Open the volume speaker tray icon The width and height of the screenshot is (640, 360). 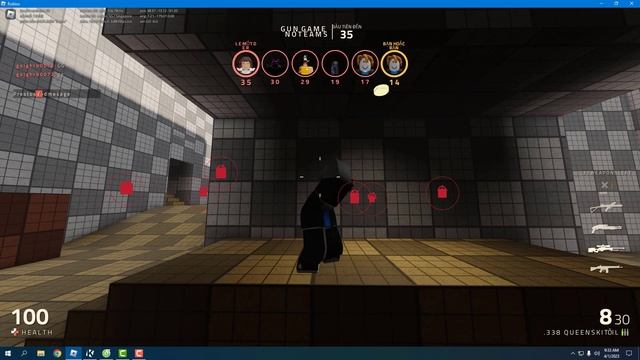point(597,353)
